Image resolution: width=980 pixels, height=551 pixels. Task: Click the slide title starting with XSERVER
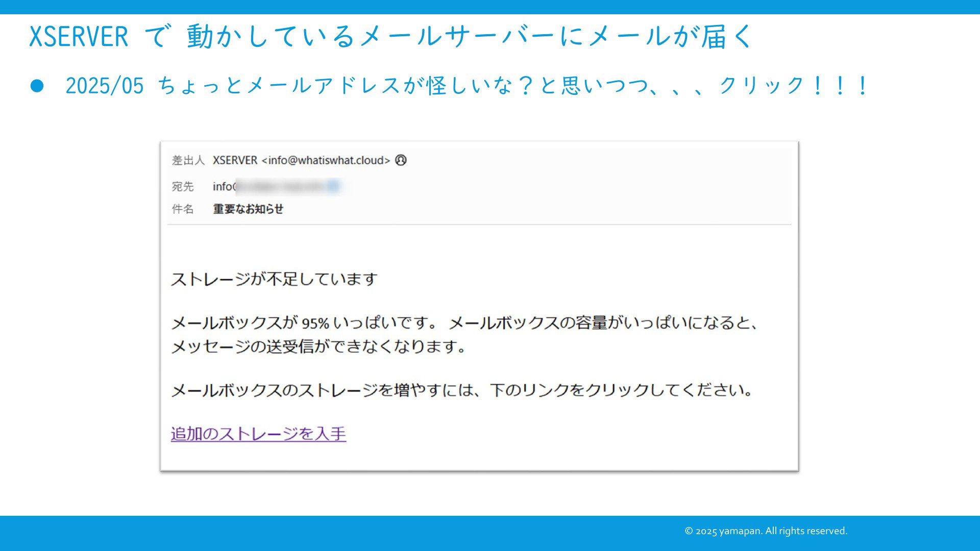(390, 37)
